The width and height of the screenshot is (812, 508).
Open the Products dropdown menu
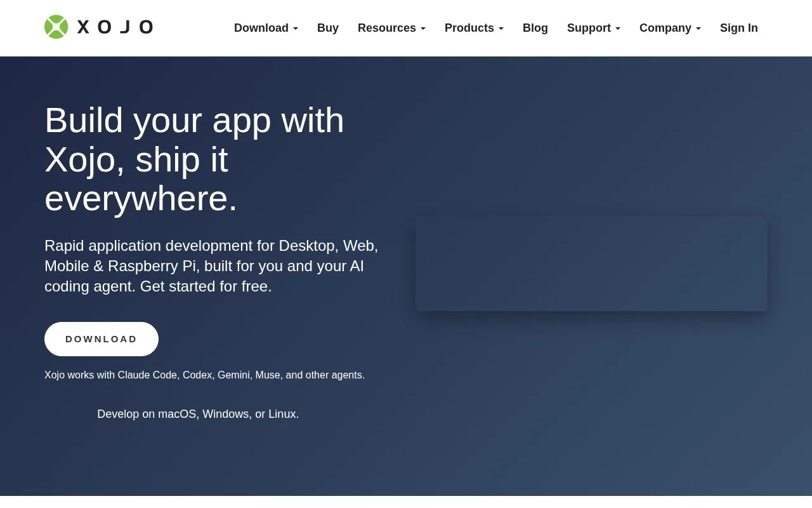pos(474,28)
